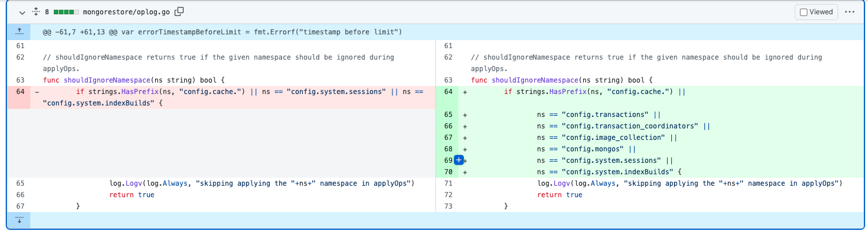The height and width of the screenshot is (231, 868).
Task: Mark file as Viewed checkbox
Action: click(x=803, y=12)
